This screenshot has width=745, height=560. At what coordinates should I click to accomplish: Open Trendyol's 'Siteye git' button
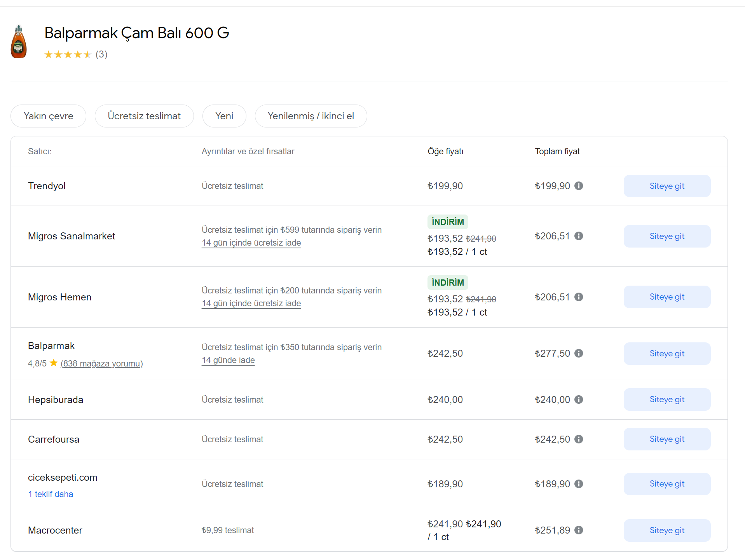667,186
